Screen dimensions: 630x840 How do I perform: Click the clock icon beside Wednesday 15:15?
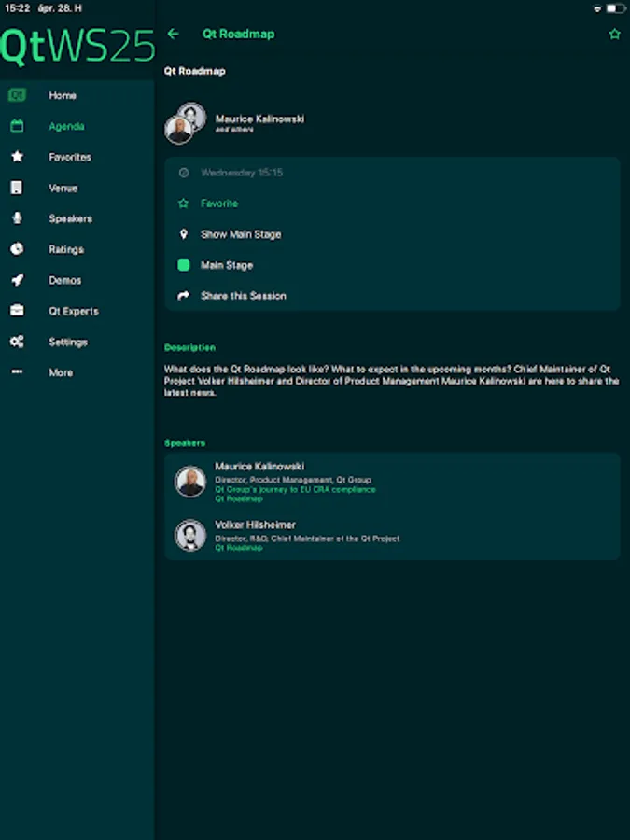pos(184,173)
